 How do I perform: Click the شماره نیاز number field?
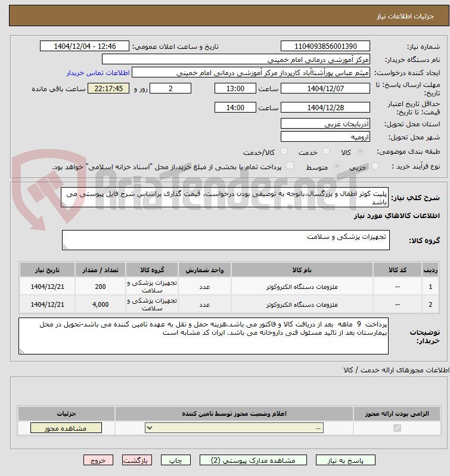click(x=325, y=46)
